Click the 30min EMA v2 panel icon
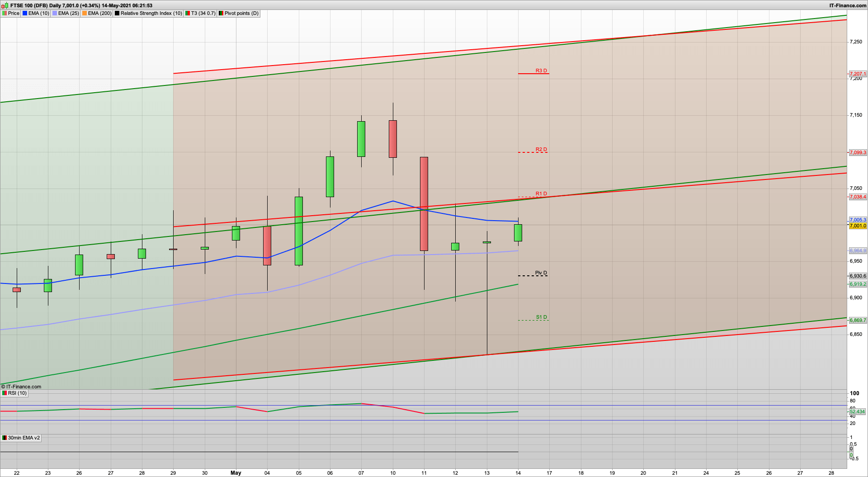Image resolution: width=868 pixels, height=477 pixels. 4,438
